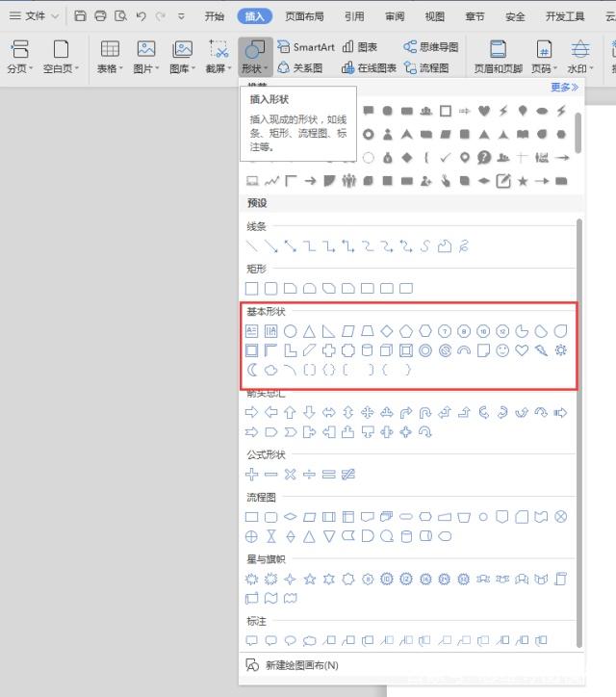Choose 新建绘图画布(N) at panel bottom
Image resolution: width=616 pixels, height=697 pixels.
[x=292, y=665]
